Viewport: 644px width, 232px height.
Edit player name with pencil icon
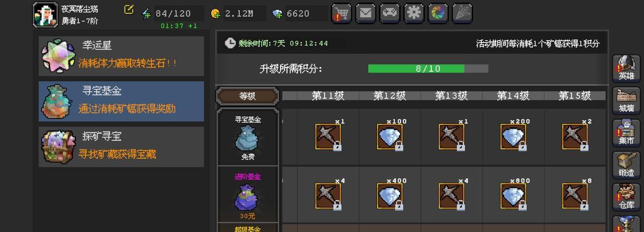tap(129, 9)
